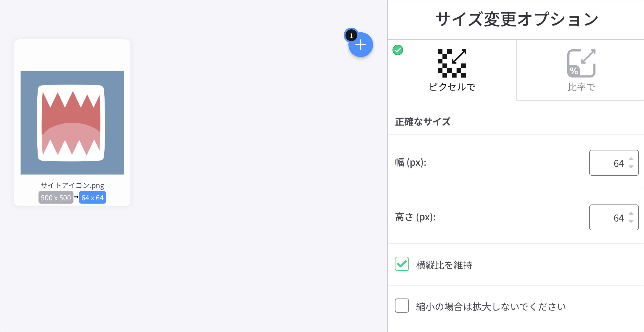Click the green checkmark selected indicator
Image resolution: width=644 pixels, height=332 pixels.
398,50
